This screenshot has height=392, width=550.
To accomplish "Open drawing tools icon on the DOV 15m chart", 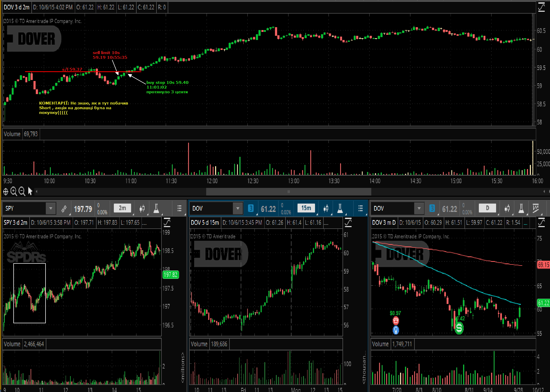I will click(x=349, y=222).
